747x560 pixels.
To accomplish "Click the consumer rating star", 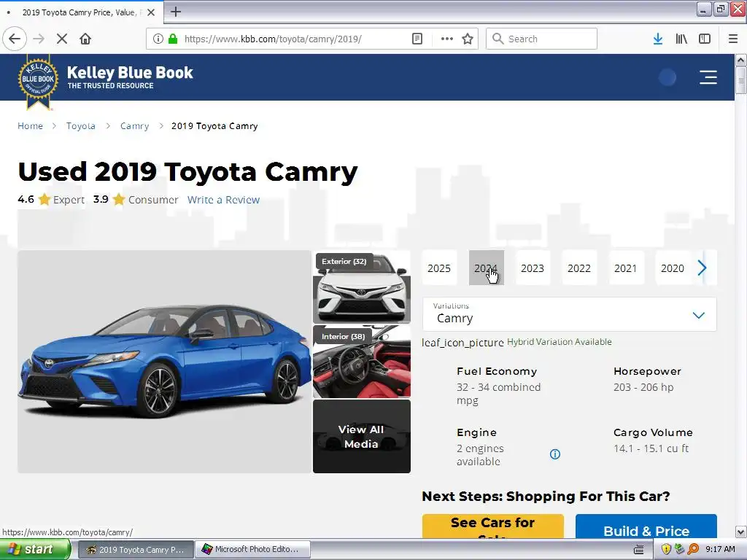I will [x=119, y=199].
